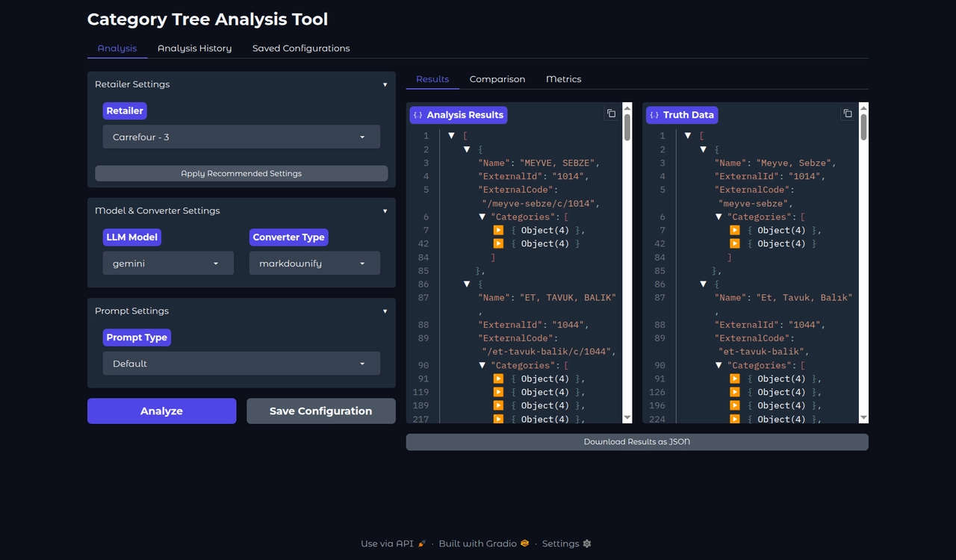Download Results as JSON
Viewport: 956px width, 560px height.
(x=636, y=441)
